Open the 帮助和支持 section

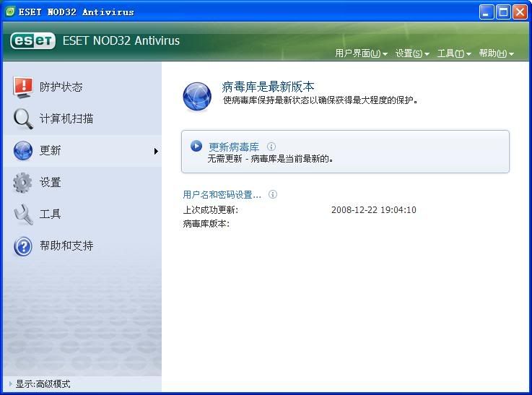click(x=82, y=246)
